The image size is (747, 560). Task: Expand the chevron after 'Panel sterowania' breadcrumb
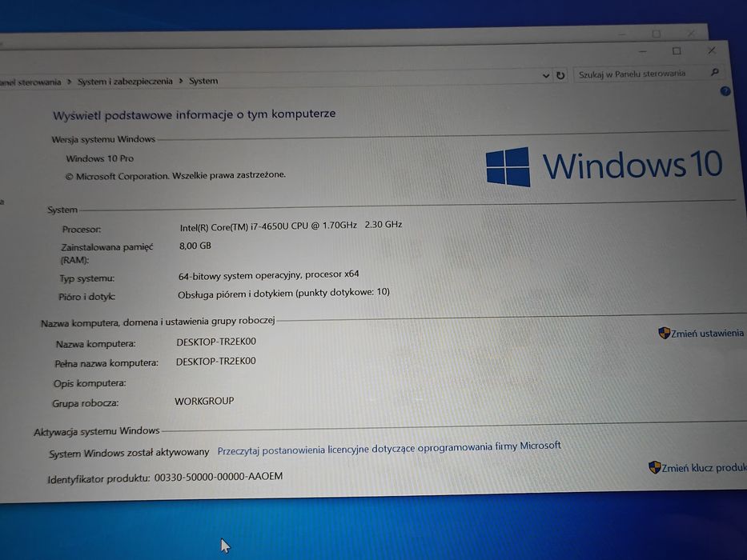pyautogui.click(x=69, y=82)
